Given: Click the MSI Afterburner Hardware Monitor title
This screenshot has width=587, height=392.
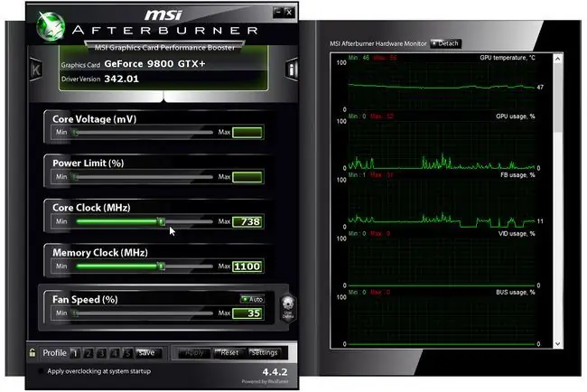Looking at the screenshot, I should tap(378, 43).
